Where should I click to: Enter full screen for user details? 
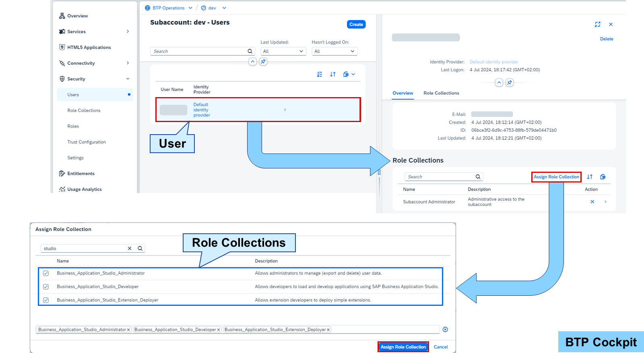(x=598, y=25)
